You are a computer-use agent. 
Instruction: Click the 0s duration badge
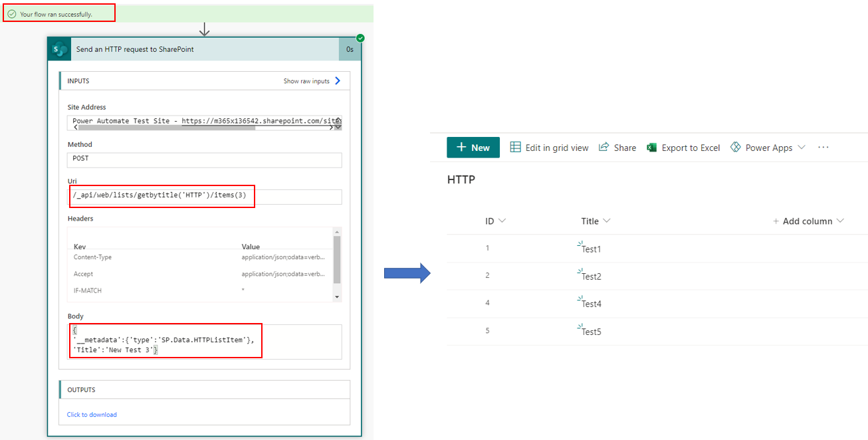coord(350,49)
